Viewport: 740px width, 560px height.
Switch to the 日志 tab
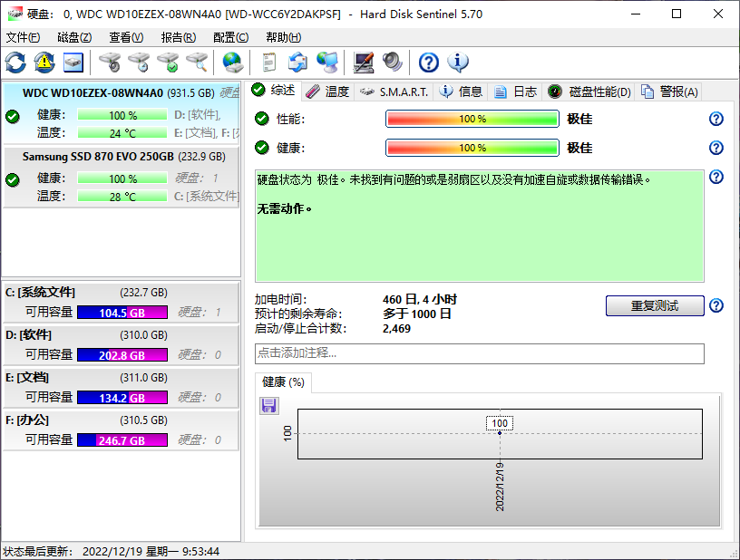(515, 92)
